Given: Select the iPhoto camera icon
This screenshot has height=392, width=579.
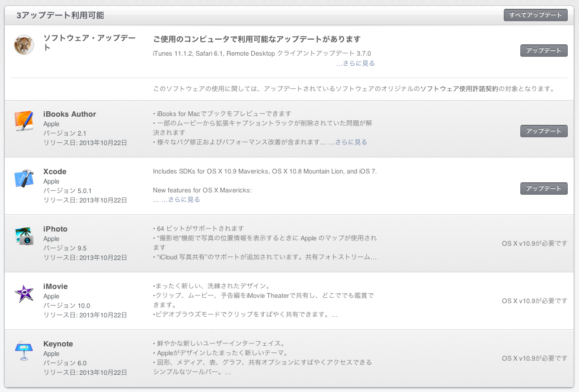Looking at the screenshot, I should coord(24,236).
